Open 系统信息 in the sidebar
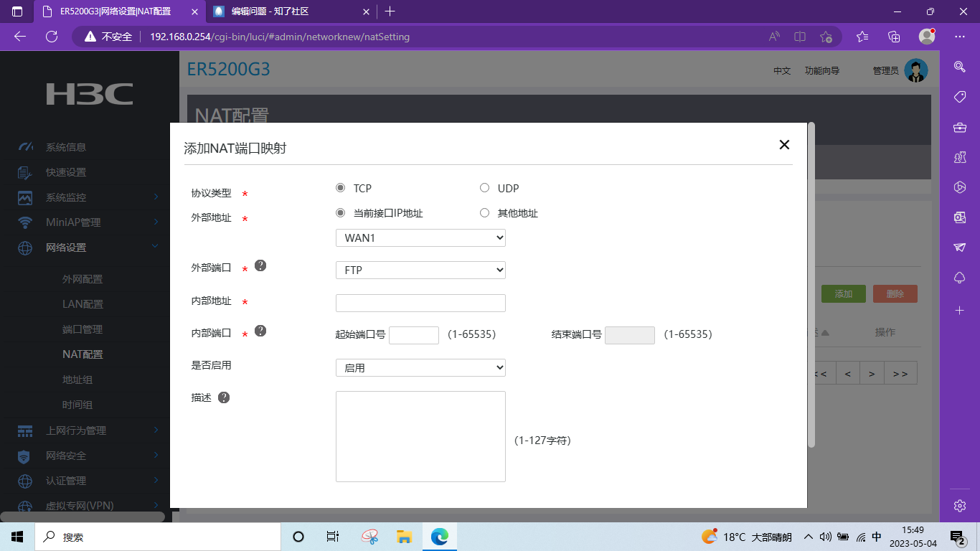980x551 pixels. pos(66,147)
